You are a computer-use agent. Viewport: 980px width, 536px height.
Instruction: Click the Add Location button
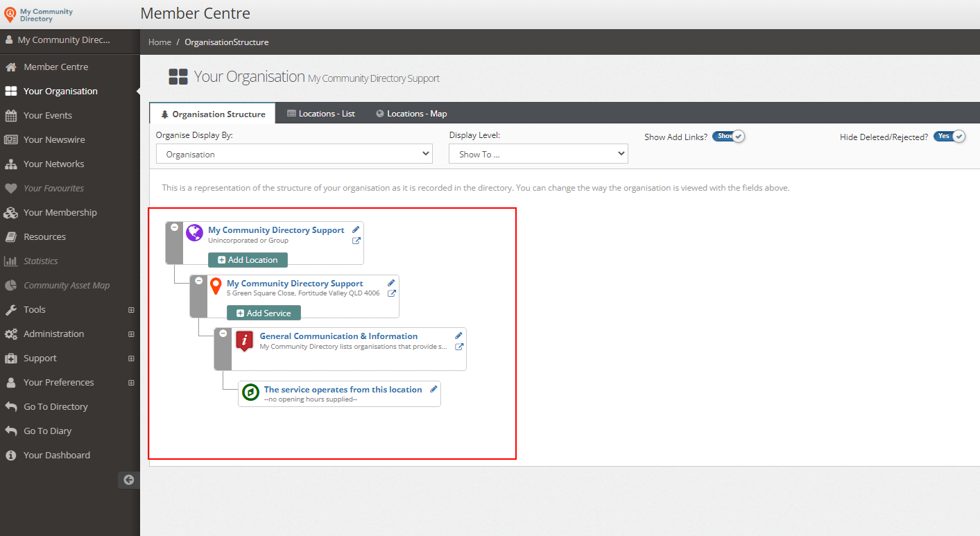[248, 260]
